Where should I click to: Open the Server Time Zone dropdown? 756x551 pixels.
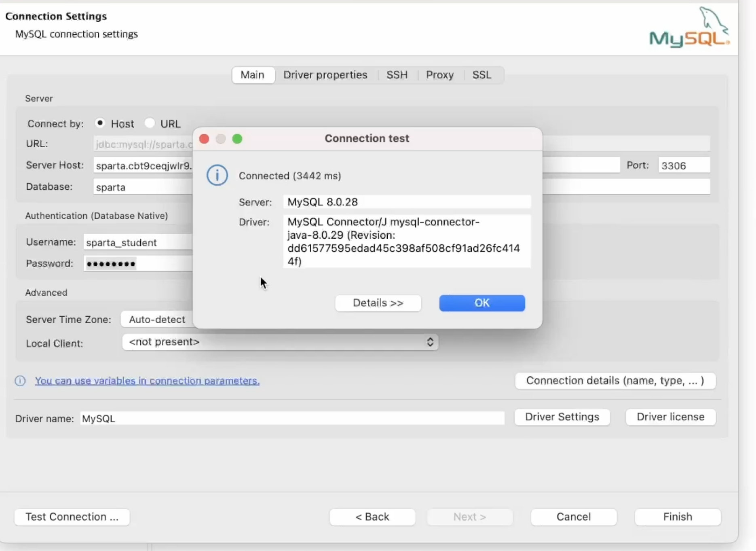(x=157, y=320)
